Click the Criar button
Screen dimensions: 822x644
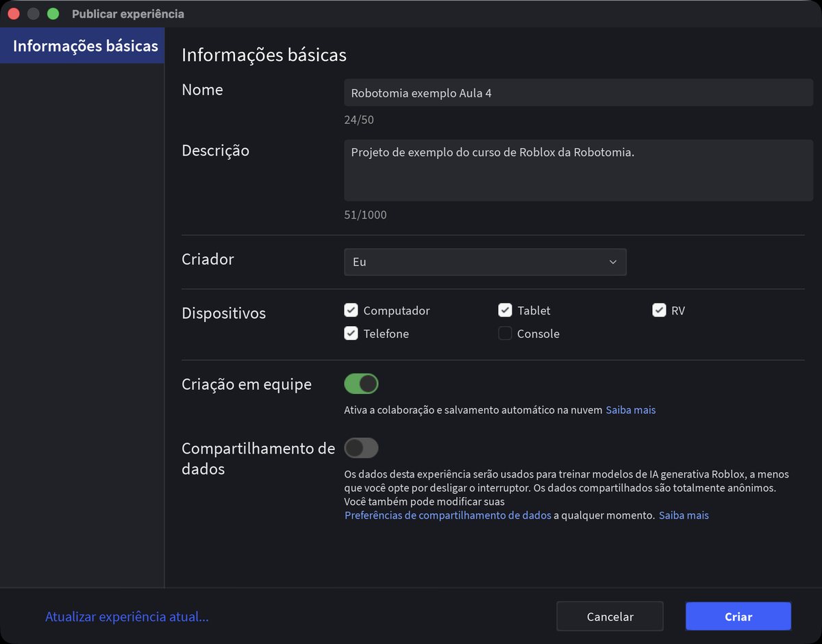tap(738, 617)
